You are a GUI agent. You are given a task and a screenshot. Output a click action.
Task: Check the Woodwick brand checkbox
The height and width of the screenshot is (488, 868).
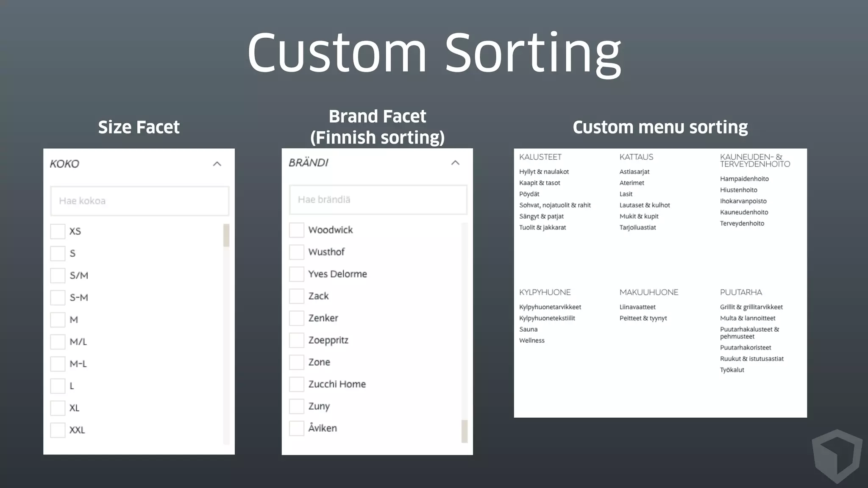297,230
